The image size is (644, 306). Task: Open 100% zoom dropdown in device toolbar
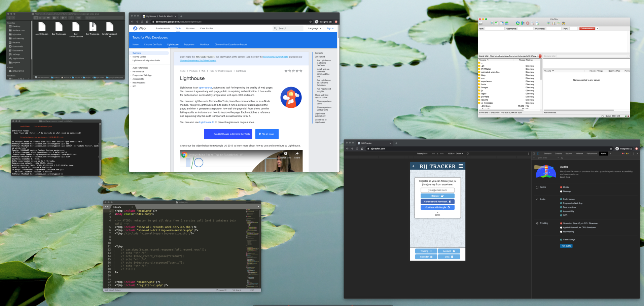click(x=451, y=154)
